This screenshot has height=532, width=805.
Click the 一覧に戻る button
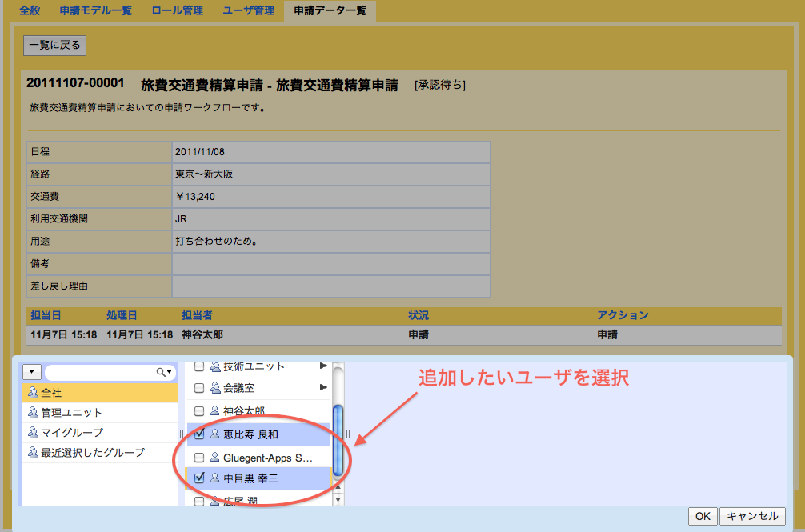point(53,45)
